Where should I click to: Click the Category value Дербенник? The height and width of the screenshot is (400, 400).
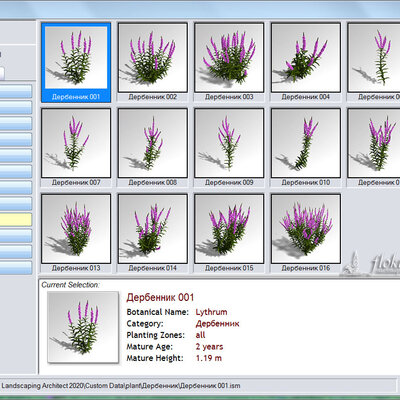click(217, 324)
